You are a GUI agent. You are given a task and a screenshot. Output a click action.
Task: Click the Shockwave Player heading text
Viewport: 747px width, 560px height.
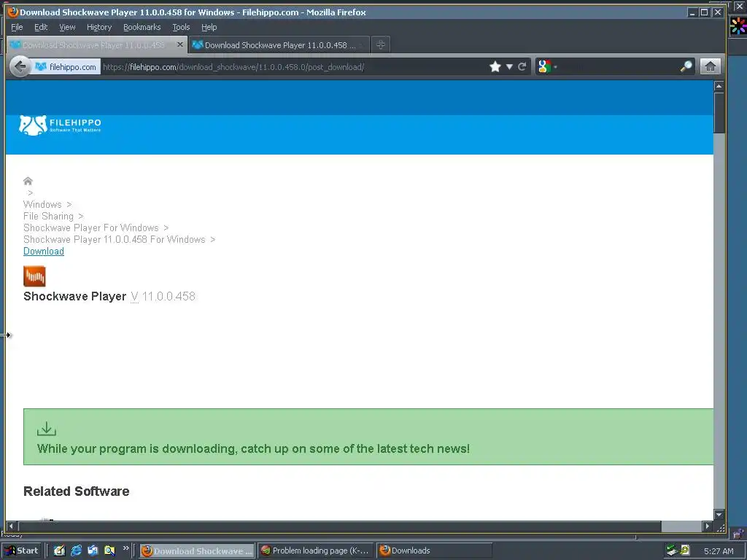[x=75, y=296]
